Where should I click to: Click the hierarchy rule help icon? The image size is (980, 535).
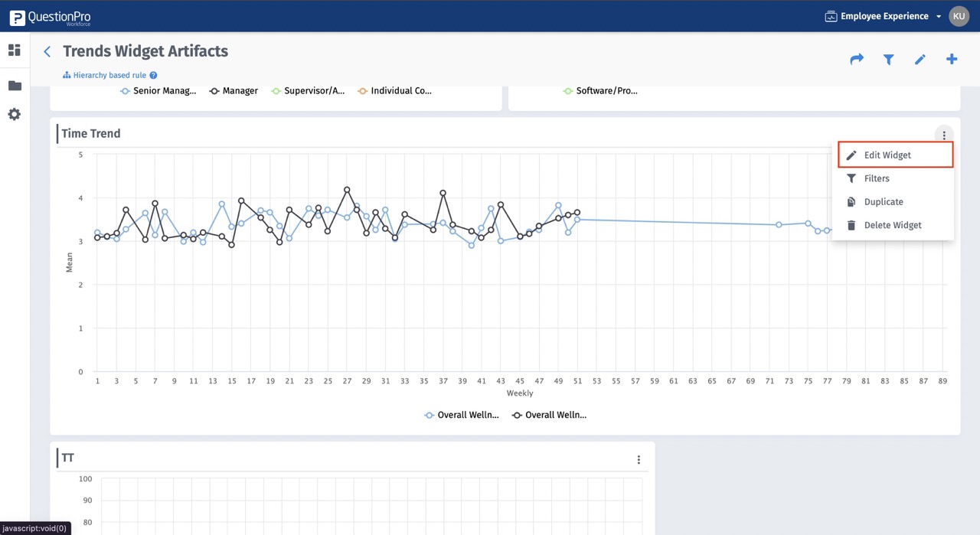pyautogui.click(x=153, y=76)
